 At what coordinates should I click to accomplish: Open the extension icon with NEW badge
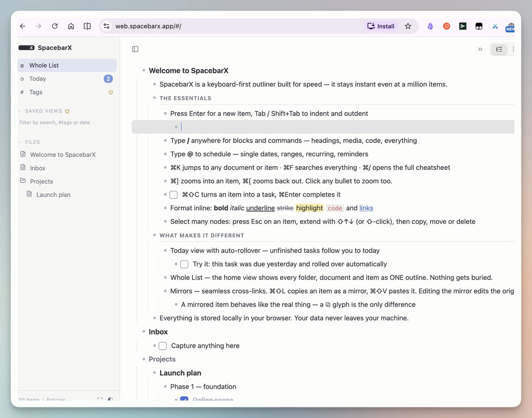pyautogui.click(x=510, y=27)
